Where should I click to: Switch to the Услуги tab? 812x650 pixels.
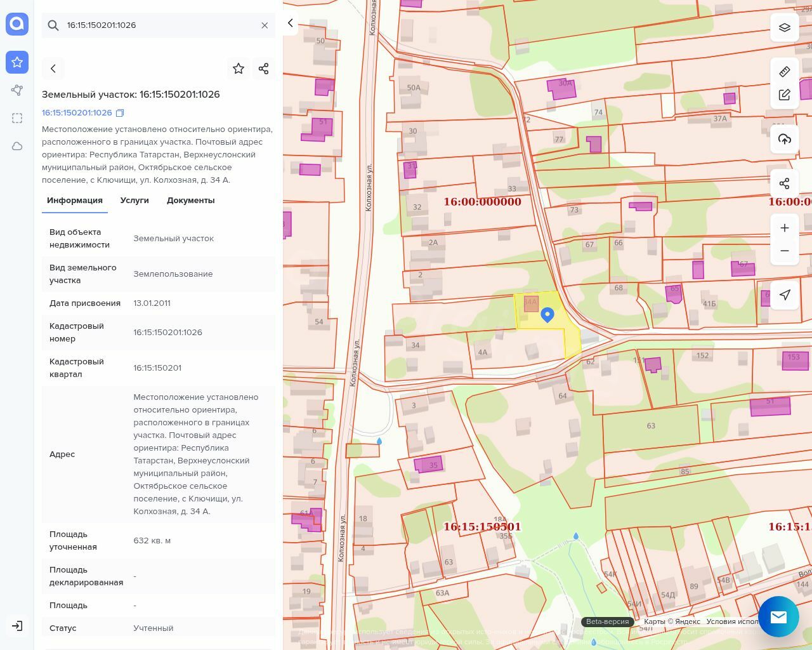tap(134, 200)
